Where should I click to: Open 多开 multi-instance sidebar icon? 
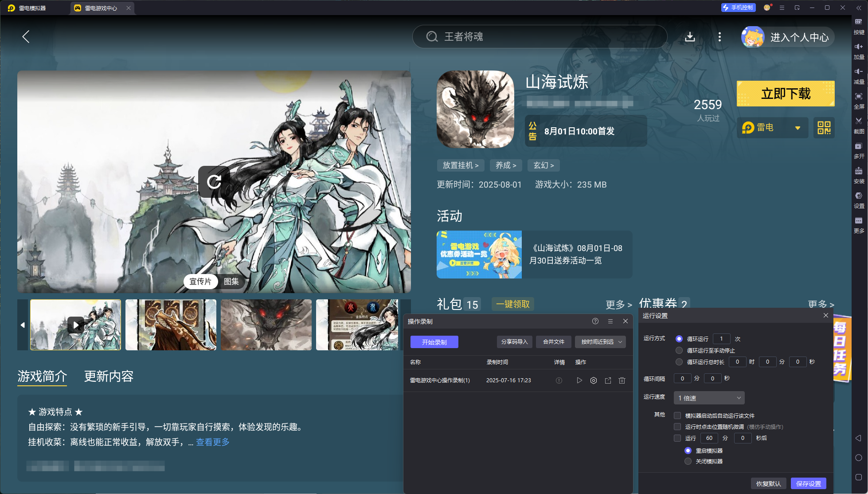pyautogui.click(x=859, y=151)
